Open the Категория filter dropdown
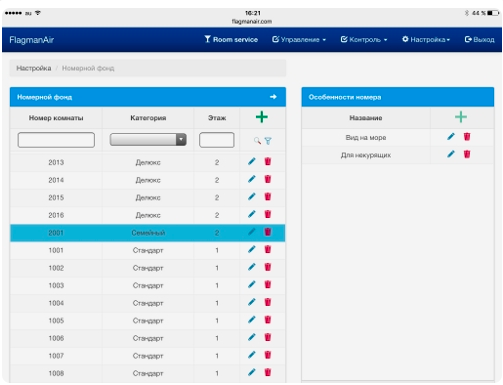Image resolution: width=503 pixels, height=385 pixels. (x=148, y=140)
